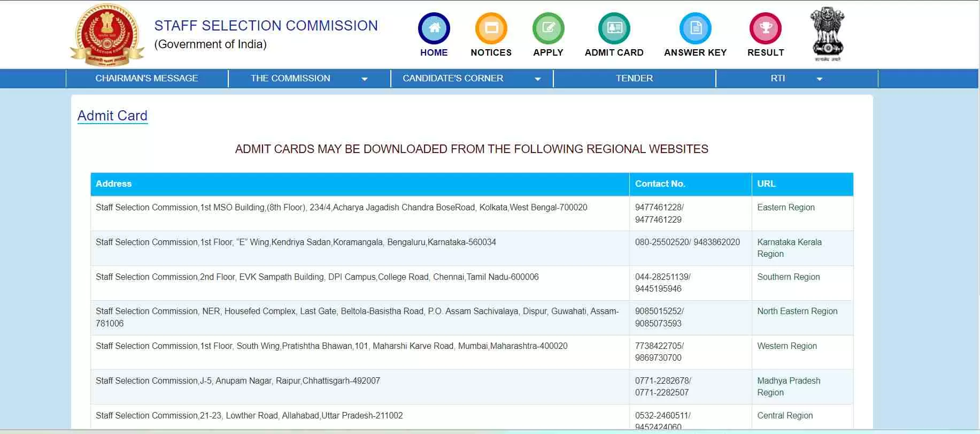This screenshot has width=980, height=434.
Task: Click the ANSWER KEY text label
Action: [x=695, y=52]
